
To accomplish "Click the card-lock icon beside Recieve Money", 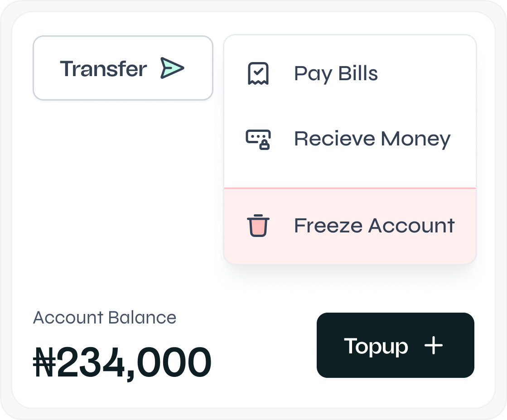I will (x=258, y=139).
